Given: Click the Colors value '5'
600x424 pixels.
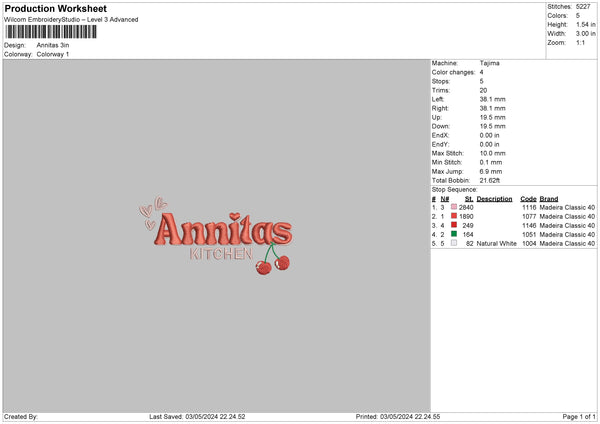Looking at the screenshot, I should (x=577, y=16).
